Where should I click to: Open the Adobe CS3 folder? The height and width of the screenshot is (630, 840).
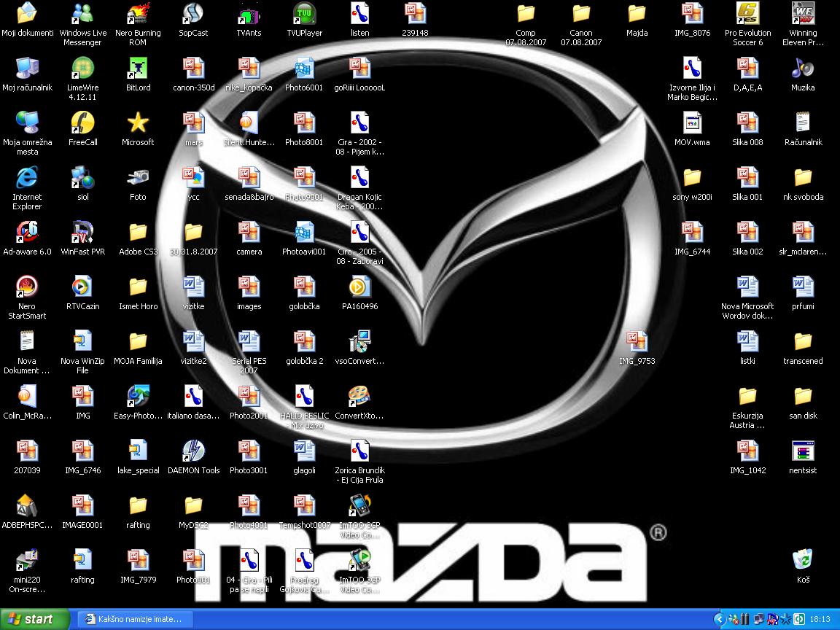pyautogui.click(x=138, y=233)
